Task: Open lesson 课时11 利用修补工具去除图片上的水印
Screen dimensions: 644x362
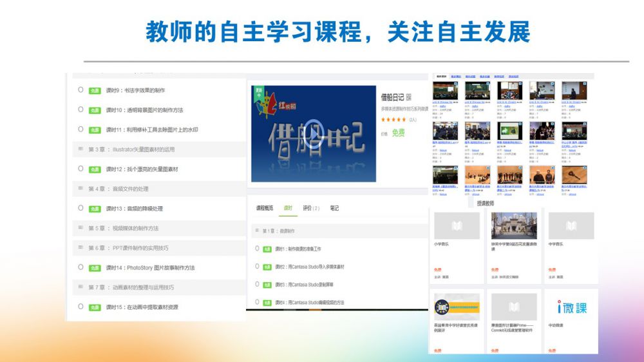Action: pos(152,130)
